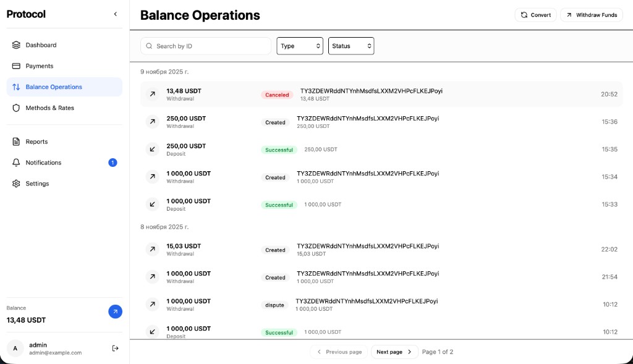Go to the Next page of operations
The image size is (633, 364).
coord(394,351)
